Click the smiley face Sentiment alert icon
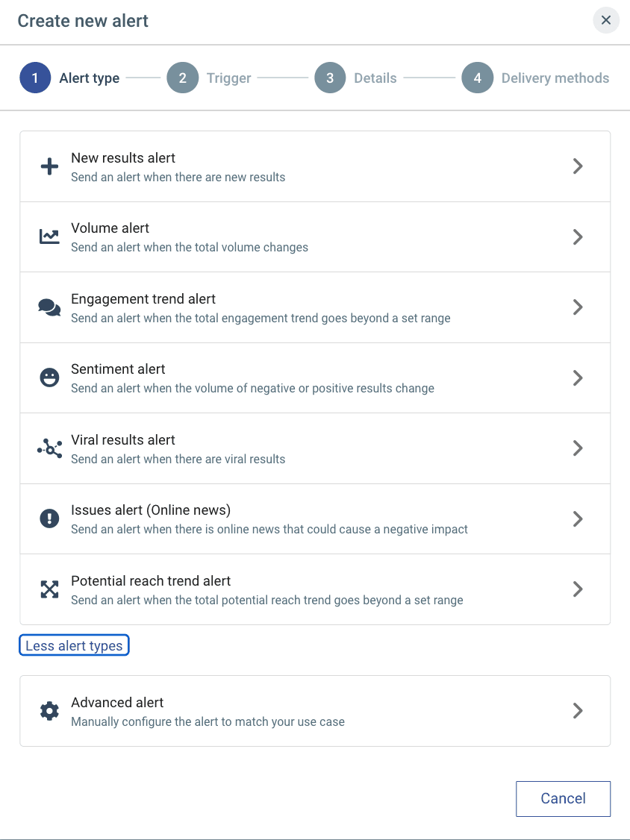This screenshot has width=630, height=840. coord(49,377)
